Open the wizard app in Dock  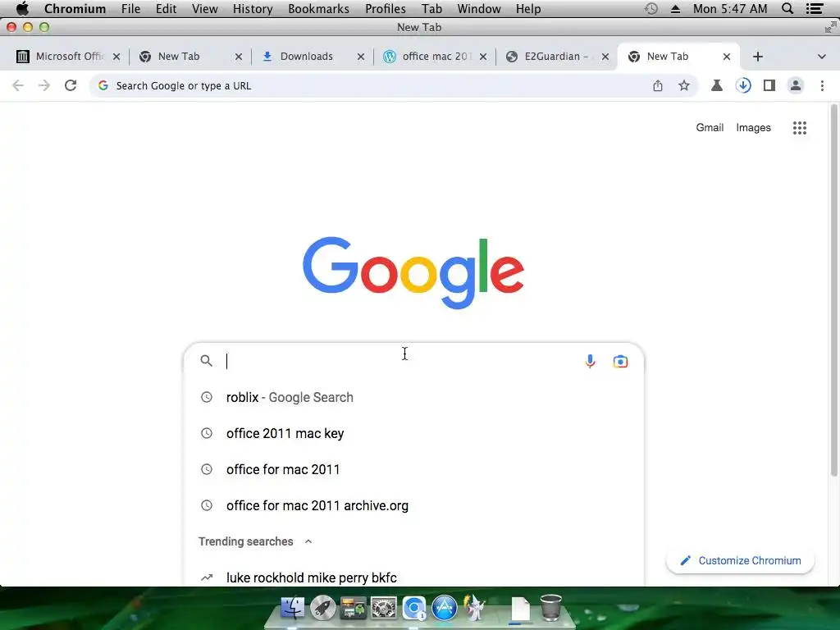pyautogui.click(x=474, y=608)
